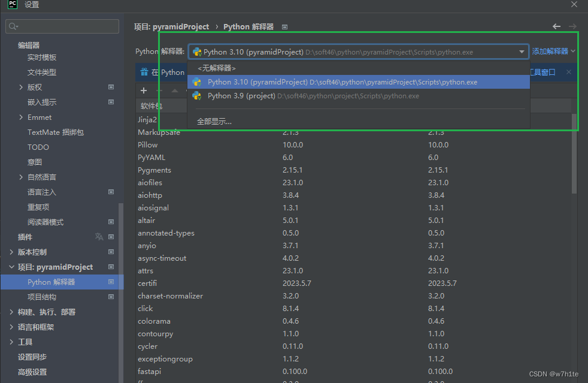The height and width of the screenshot is (383, 588).
Task: Click the gift icon in the blue banner
Action: 144,72
